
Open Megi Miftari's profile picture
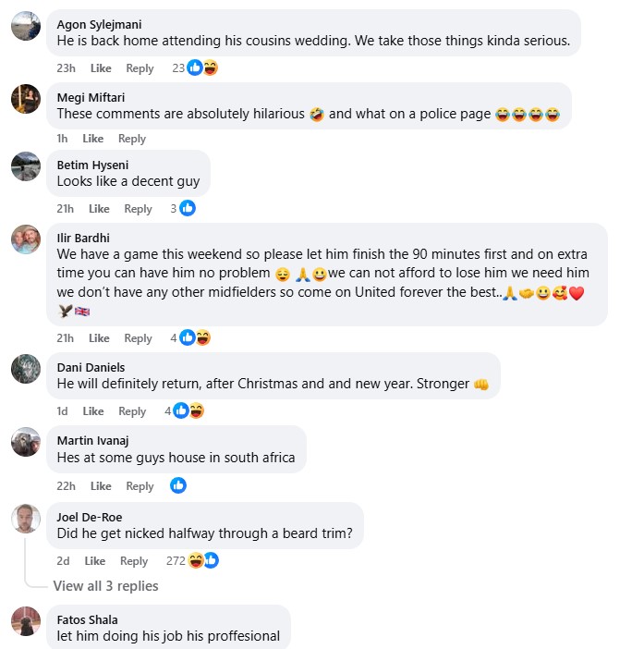pyautogui.click(x=26, y=99)
